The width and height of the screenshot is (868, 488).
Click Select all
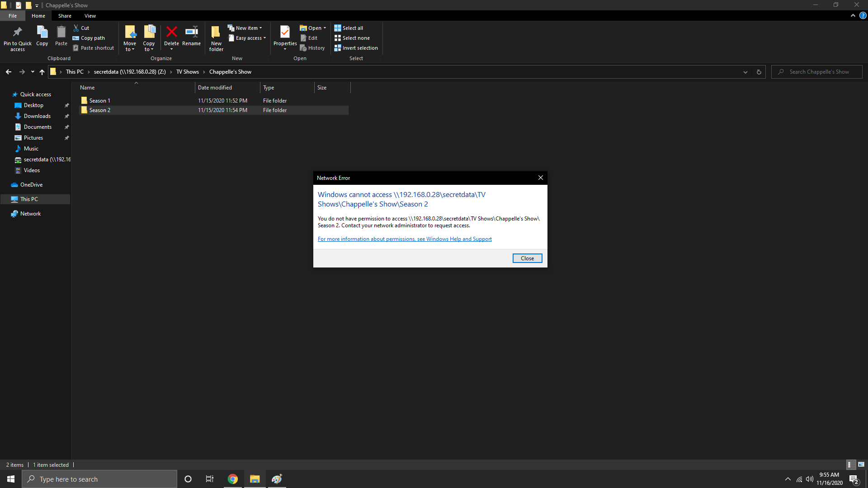tap(349, 28)
